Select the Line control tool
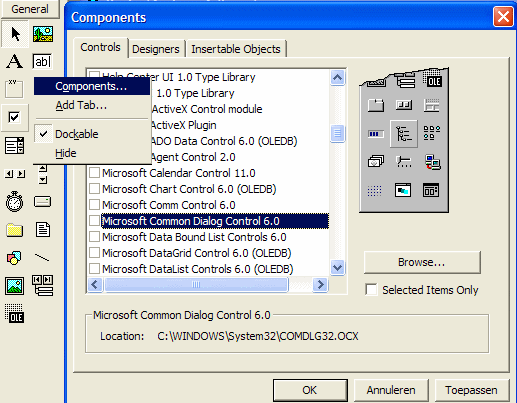 [42, 257]
